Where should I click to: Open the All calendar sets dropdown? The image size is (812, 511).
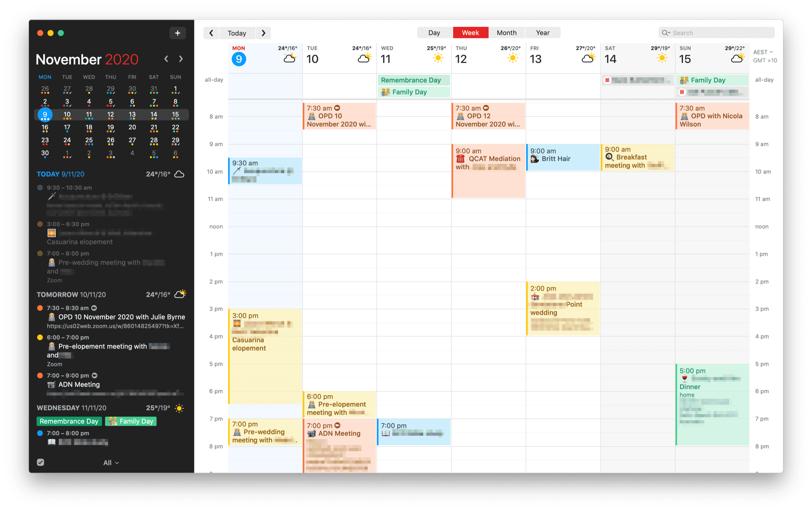pyautogui.click(x=111, y=463)
